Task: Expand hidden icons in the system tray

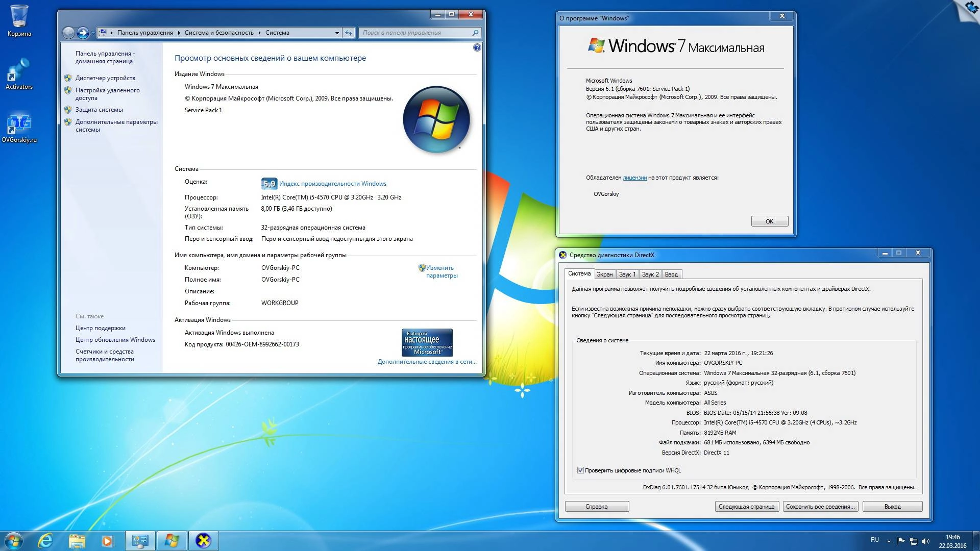Action: point(889,541)
